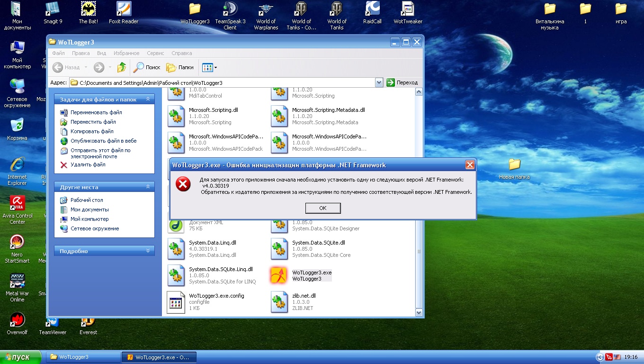644x364 pixels.
Task: Go to Рабочий стол in Другие места
Action: pos(87,200)
